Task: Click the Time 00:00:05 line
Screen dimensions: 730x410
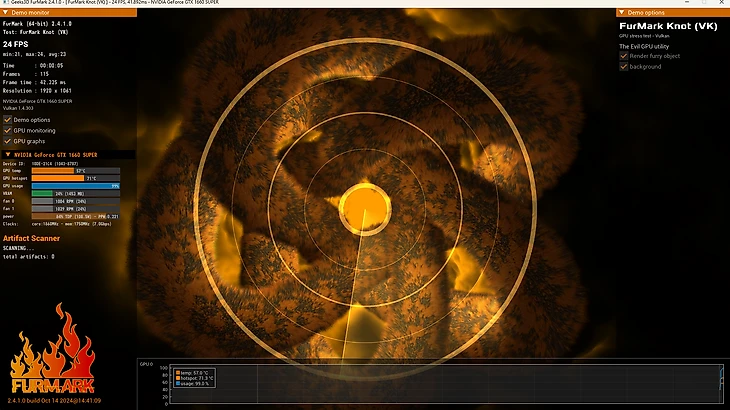Action: [x=33, y=66]
